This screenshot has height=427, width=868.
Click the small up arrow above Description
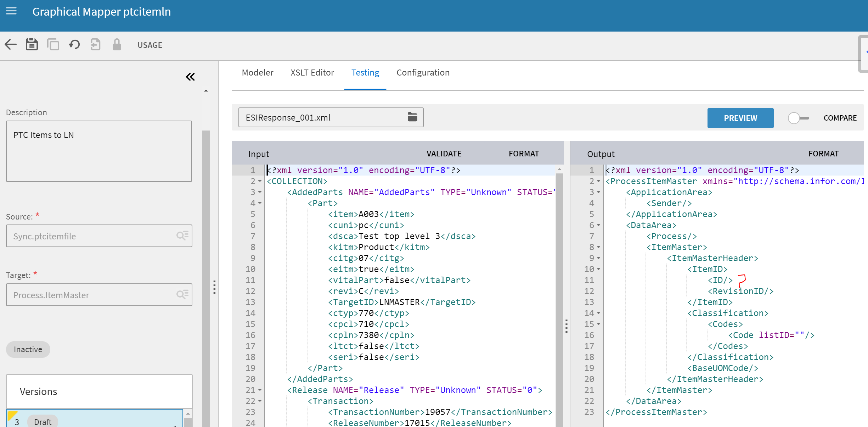point(206,91)
